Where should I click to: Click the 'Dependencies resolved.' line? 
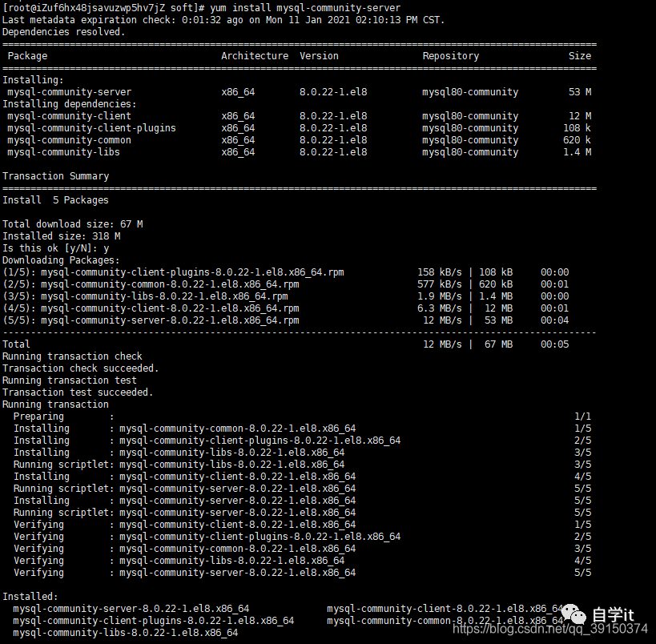point(63,32)
